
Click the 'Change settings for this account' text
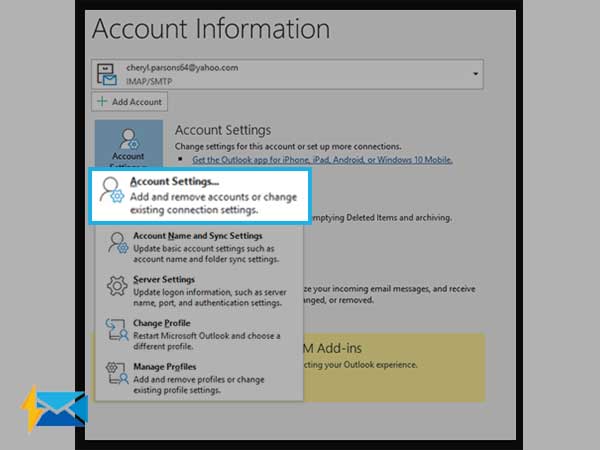pyautogui.click(x=288, y=147)
